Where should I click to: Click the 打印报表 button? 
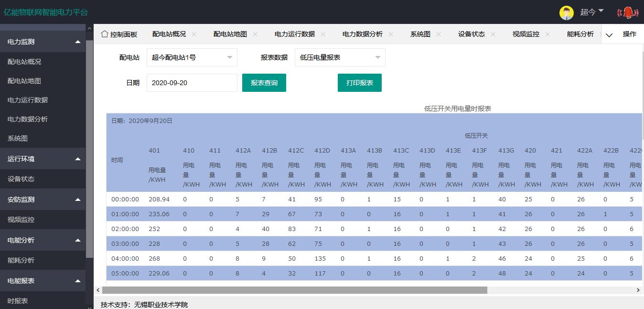359,83
